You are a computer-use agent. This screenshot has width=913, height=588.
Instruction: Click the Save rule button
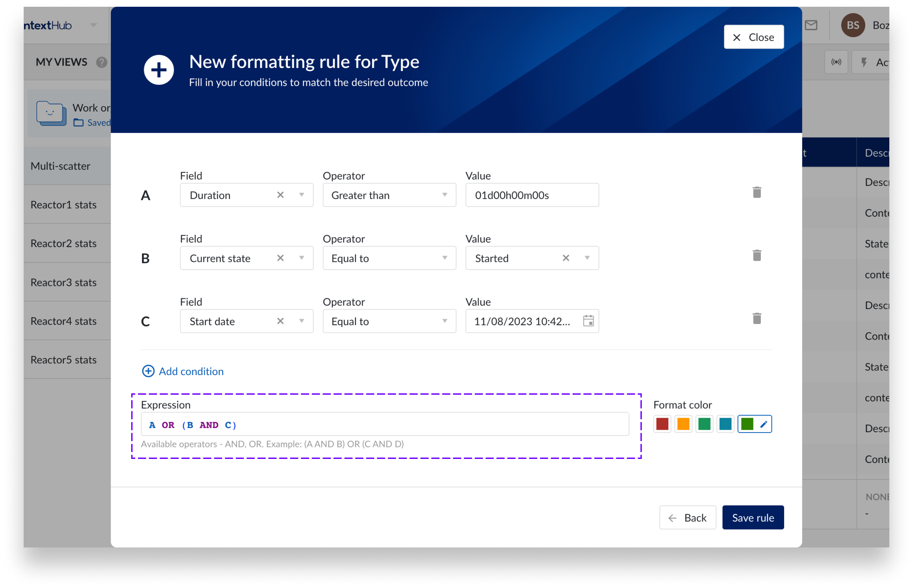(x=753, y=518)
